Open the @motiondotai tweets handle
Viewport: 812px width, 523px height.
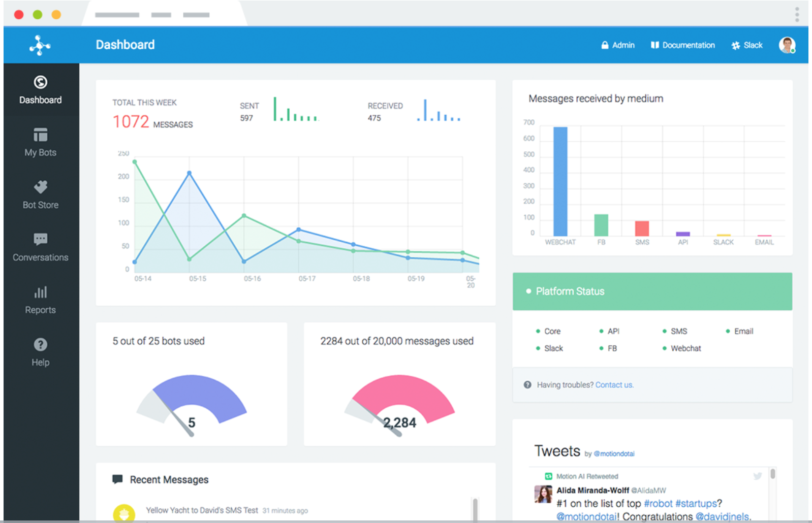point(614,454)
